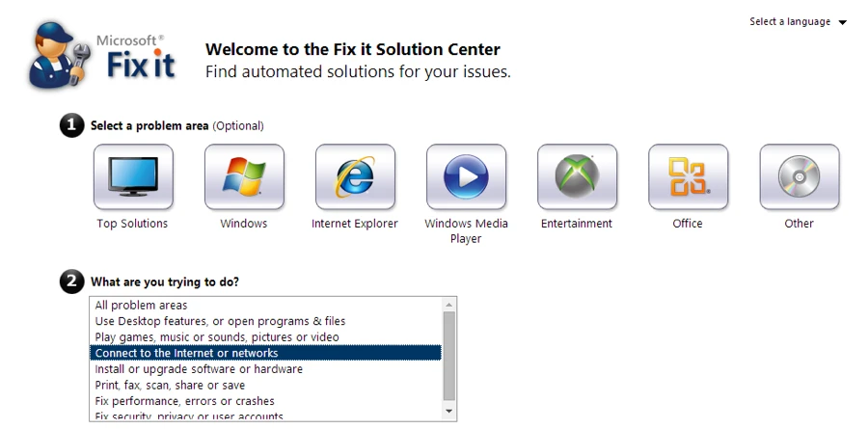The image size is (868, 429).
Task: Select the Entertainment Xbox icon
Action: pos(577,177)
